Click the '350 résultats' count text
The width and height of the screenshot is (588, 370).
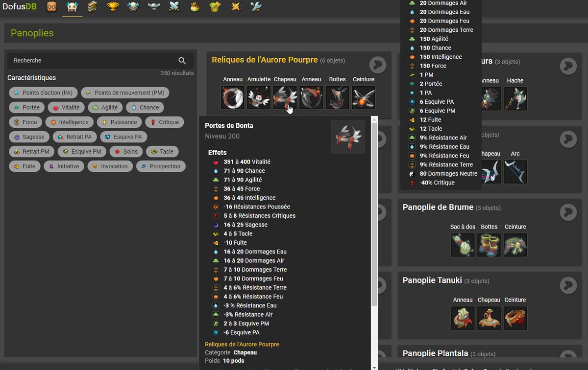[x=177, y=73]
